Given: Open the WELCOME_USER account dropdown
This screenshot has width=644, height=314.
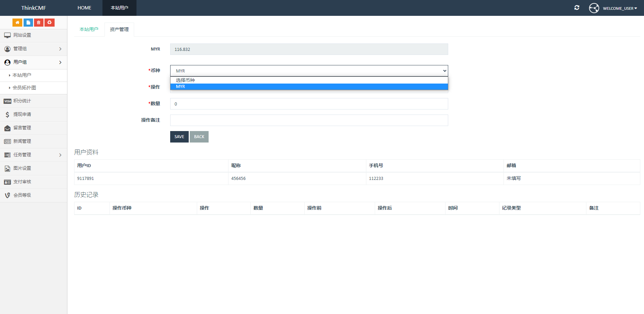Looking at the screenshot, I should tap(619, 8).
